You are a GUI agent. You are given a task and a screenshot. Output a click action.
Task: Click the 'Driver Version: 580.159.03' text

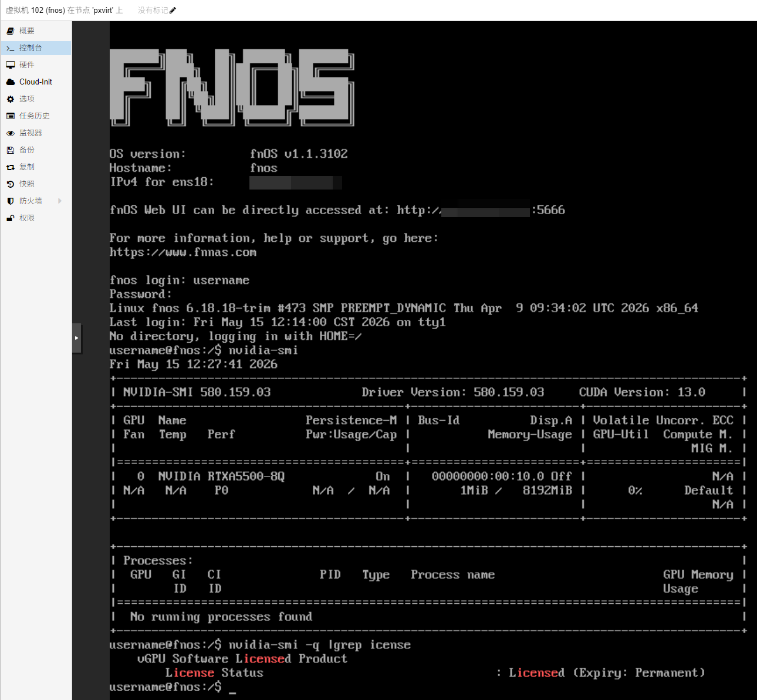[453, 393]
